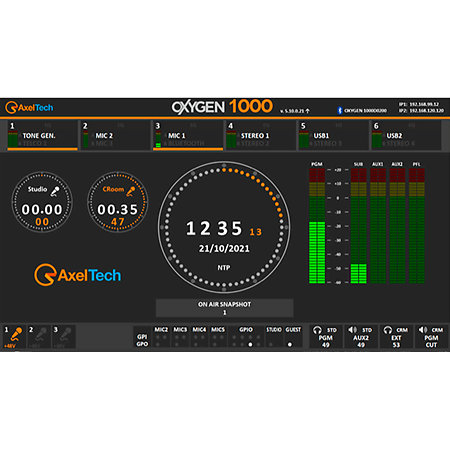Select channel 4 STEREO 1 tab
The height and width of the screenshot is (450, 450).
coord(261,135)
